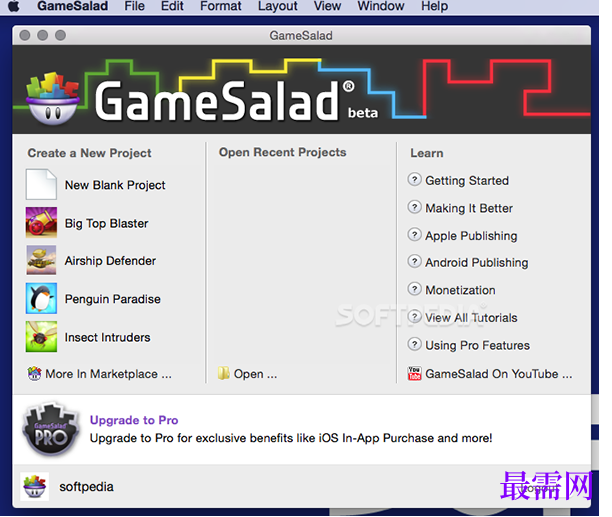Open More In Marketplace link

(x=109, y=374)
